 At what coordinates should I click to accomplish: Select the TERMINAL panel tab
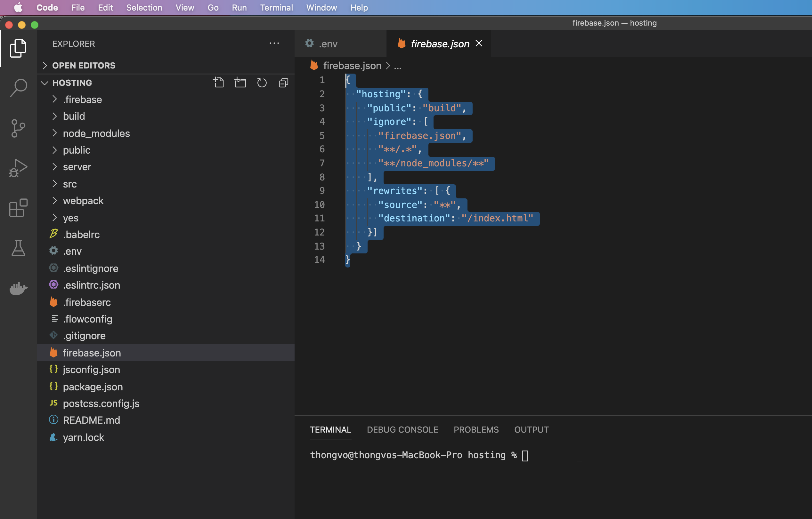(330, 430)
